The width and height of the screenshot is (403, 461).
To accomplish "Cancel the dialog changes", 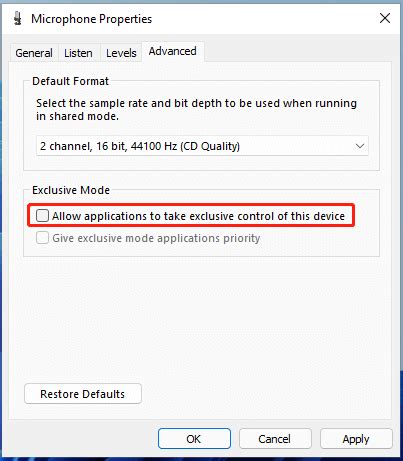I will click(275, 439).
